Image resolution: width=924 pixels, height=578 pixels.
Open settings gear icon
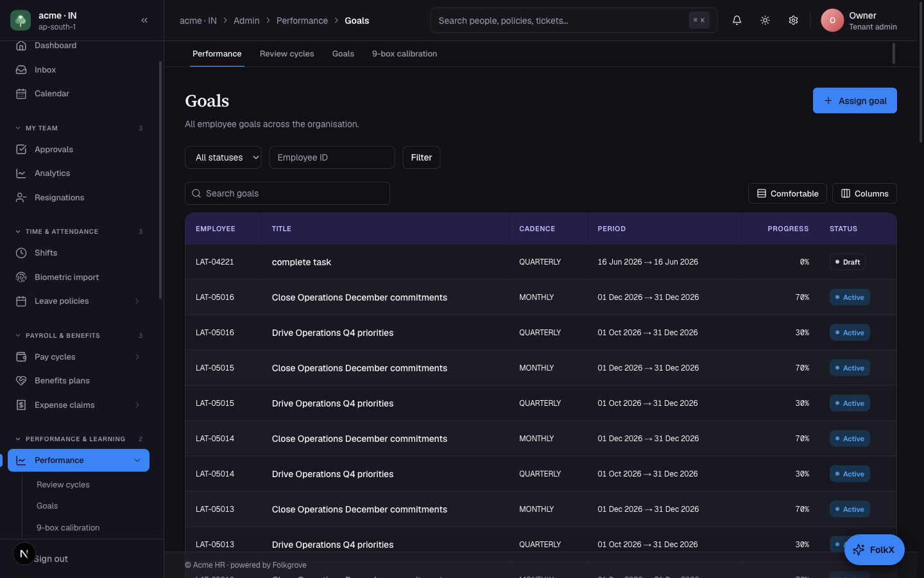(793, 21)
